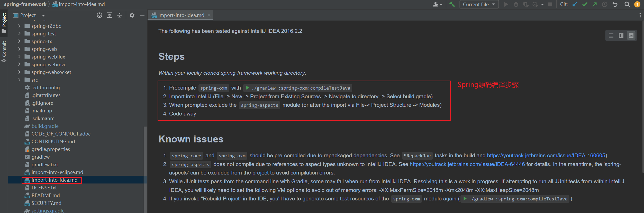The width and height of the screenshot is (644, 213).
Task: Click the IDE update notification icon
Action: (x=637, y=4)
